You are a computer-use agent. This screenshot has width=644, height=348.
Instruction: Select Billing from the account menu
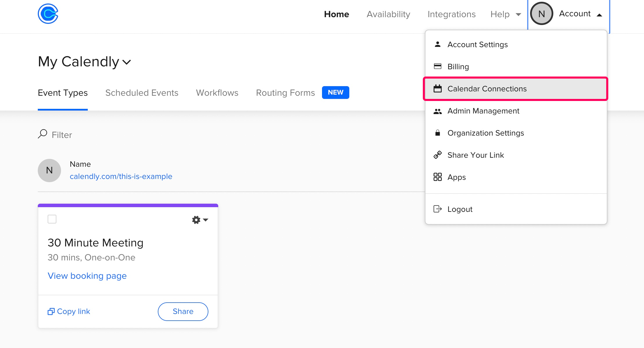point(516,67)
